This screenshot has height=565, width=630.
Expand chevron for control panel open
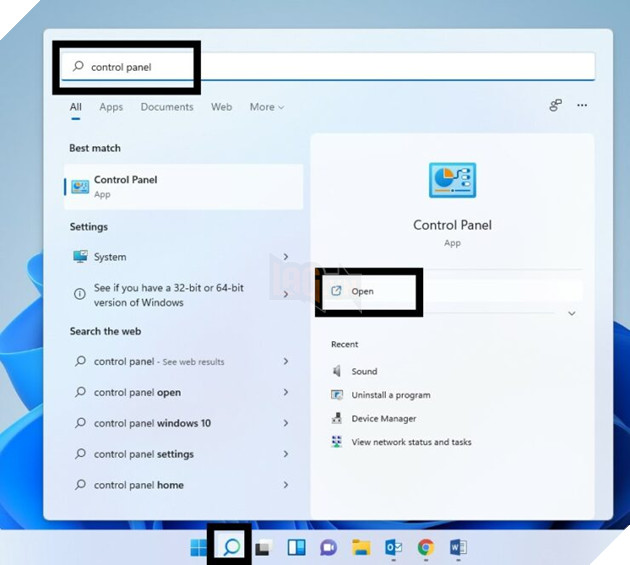[286, 392]
